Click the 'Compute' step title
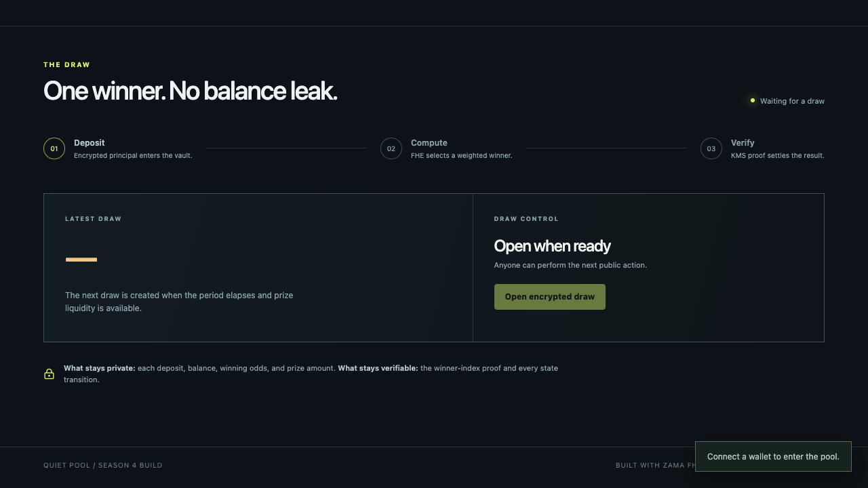 pyautogui.click(x=429, y=143)
